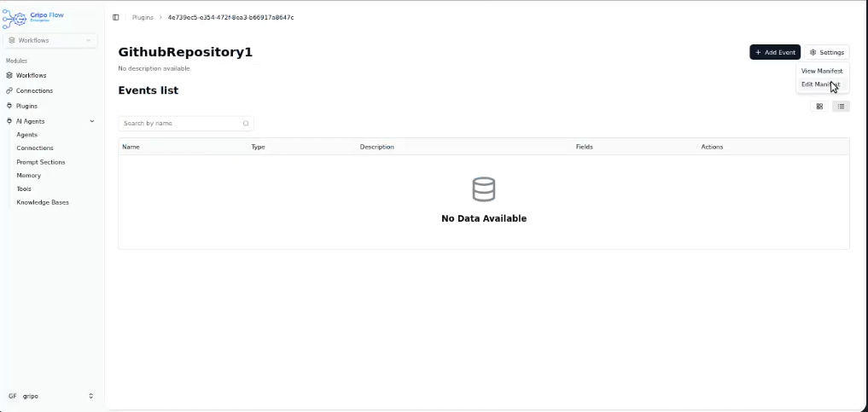Click the Gripo Flow logo icon
The width and height of the screenshot is (868, 412).
point(15,18)
